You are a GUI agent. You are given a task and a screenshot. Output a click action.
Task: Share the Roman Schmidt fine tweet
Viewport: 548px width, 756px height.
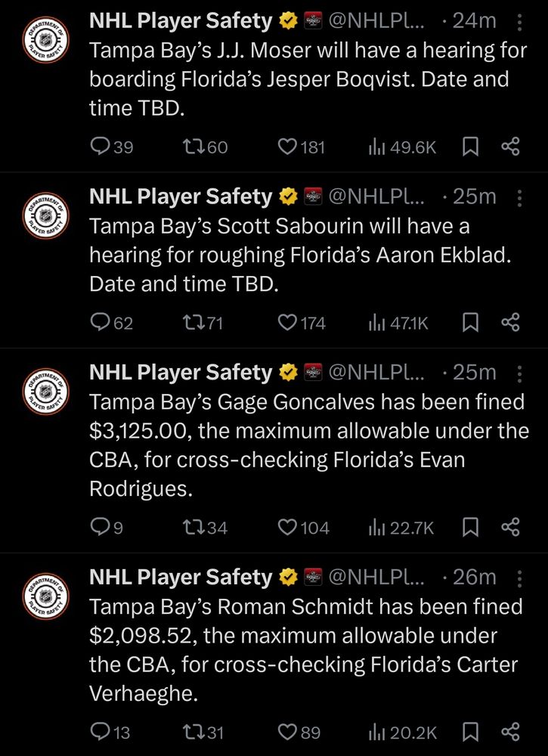pyautogui.click(x=511, y=732)
